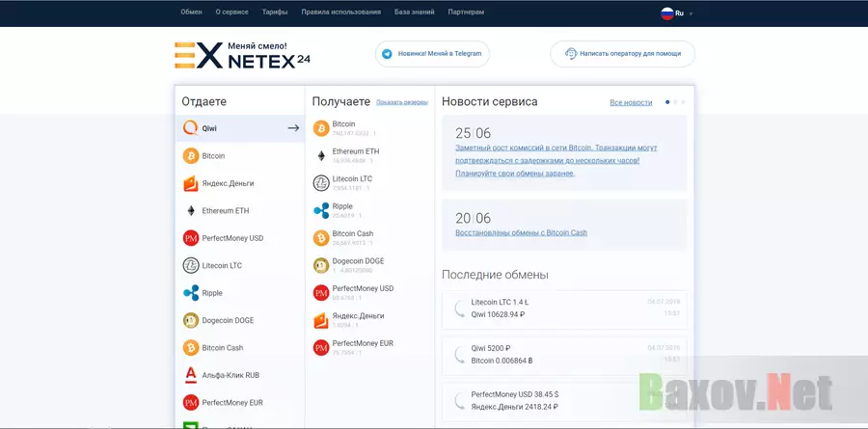
Task: Click the Telegram paper-plane icon
Action: point(387,54)
